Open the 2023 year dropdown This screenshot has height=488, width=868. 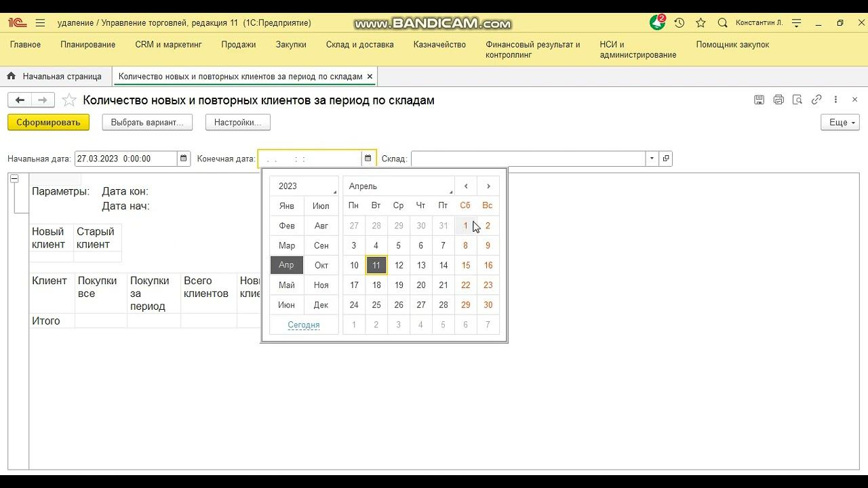[304, 186]
